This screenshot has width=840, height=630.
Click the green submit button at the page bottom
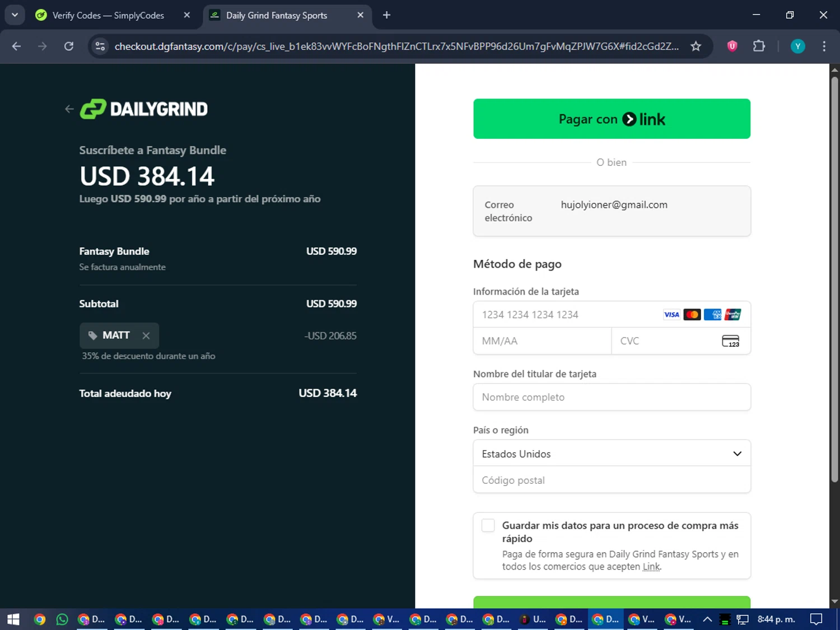coord(612,603)
